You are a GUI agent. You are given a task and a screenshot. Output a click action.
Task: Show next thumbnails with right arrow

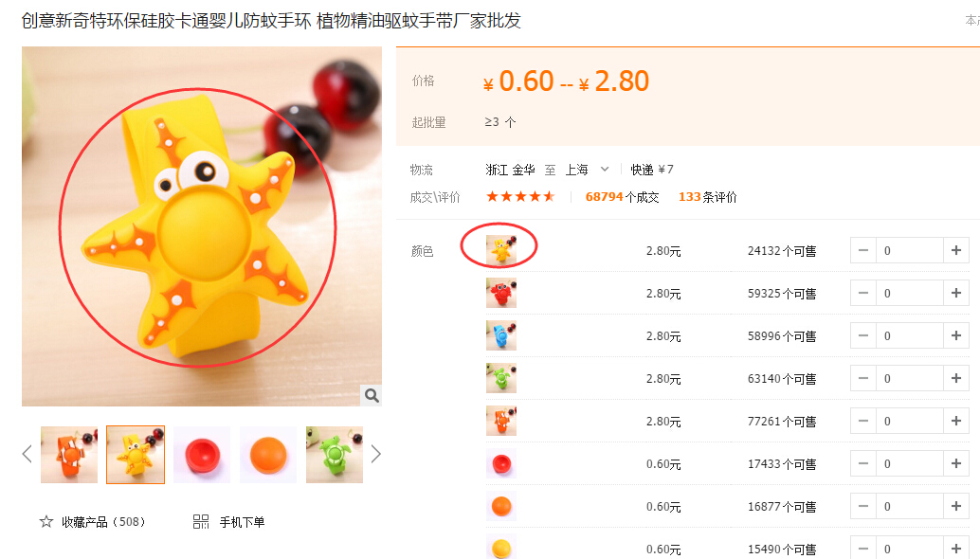tap(375, 454)
